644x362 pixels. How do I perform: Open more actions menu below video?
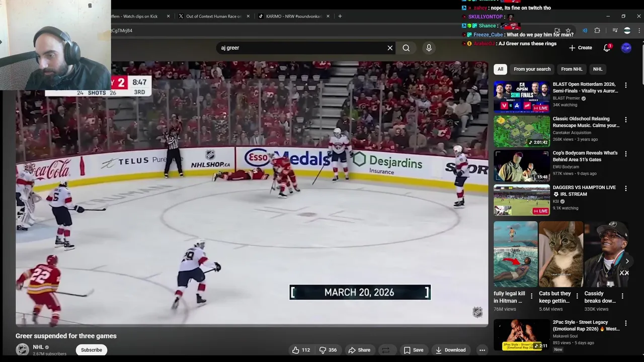[x=482, y=350]
